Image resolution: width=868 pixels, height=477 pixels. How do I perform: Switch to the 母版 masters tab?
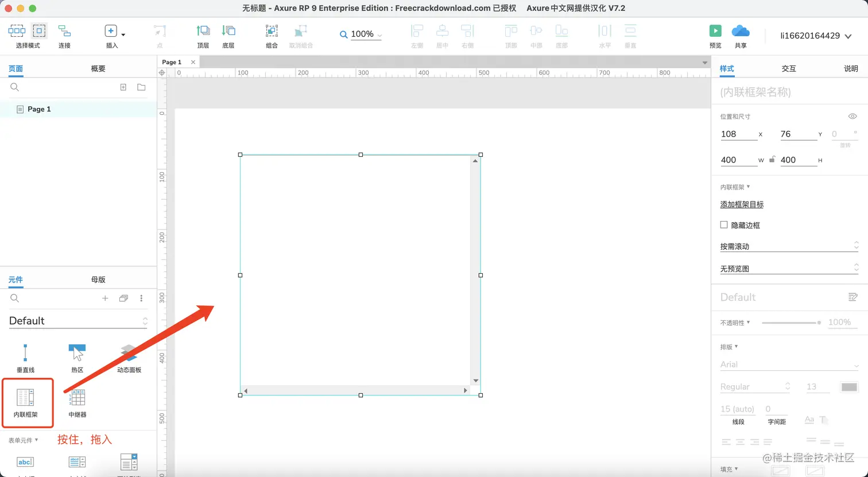[x=98, y=280]
